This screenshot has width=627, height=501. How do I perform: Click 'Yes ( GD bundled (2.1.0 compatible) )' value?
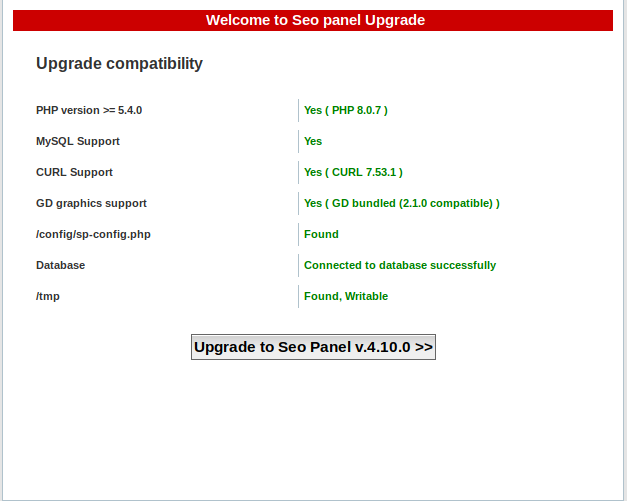point(401,204)
